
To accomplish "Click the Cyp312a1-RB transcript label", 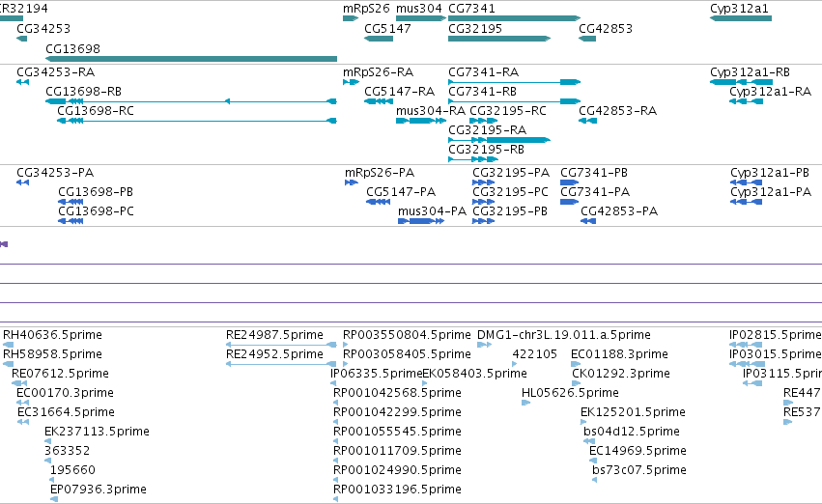I will (750, 72).
